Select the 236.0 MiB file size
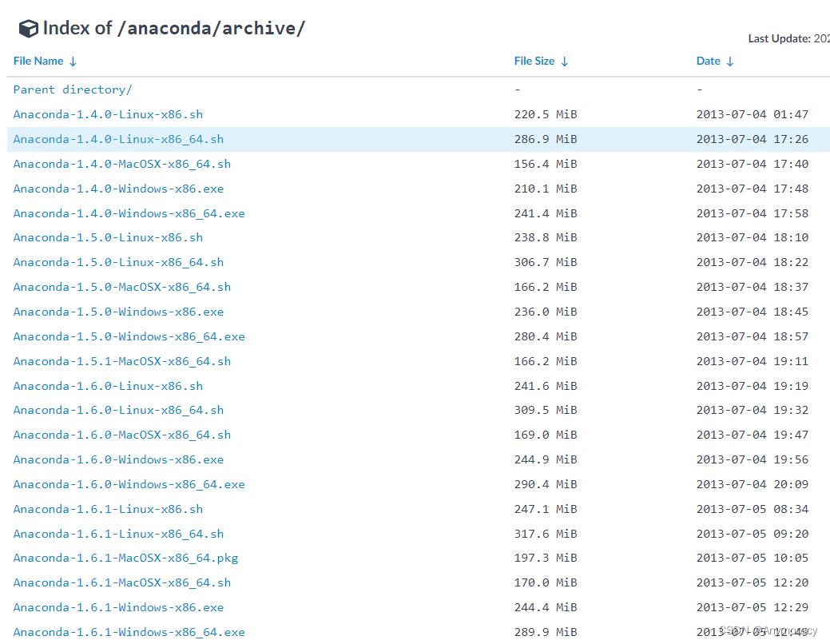 coord(546,312)
